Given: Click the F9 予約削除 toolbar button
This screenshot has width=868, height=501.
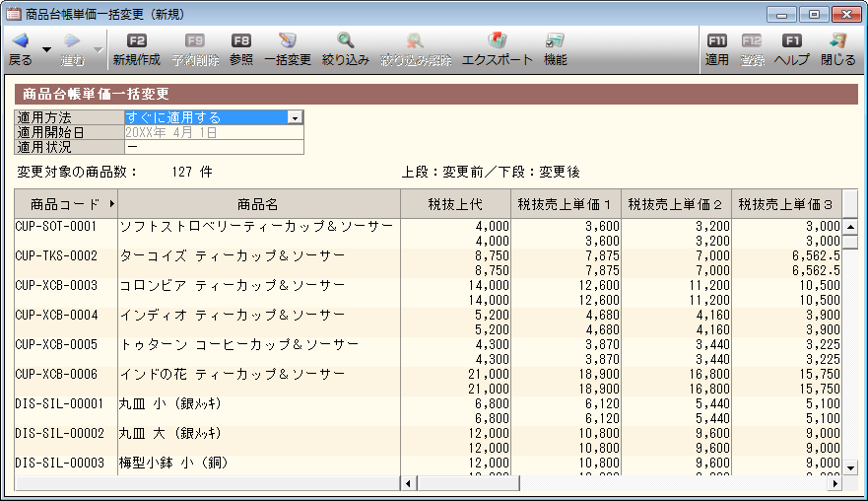Looking at the screenshot, I should pos(195,50).
